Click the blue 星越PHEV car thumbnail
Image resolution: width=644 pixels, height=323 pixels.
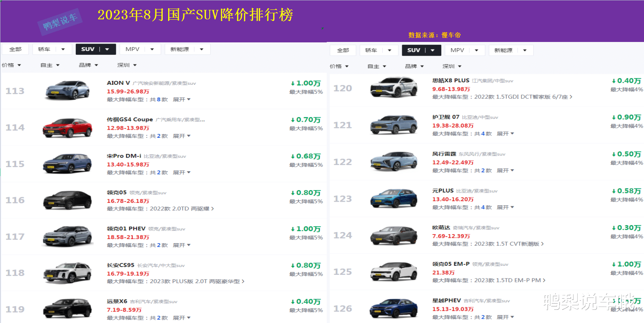pos(394,308)
